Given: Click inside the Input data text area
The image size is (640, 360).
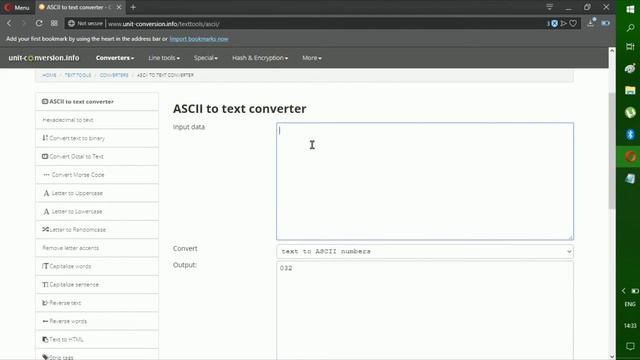Looking at the screenshot, I should coord(425,181).
